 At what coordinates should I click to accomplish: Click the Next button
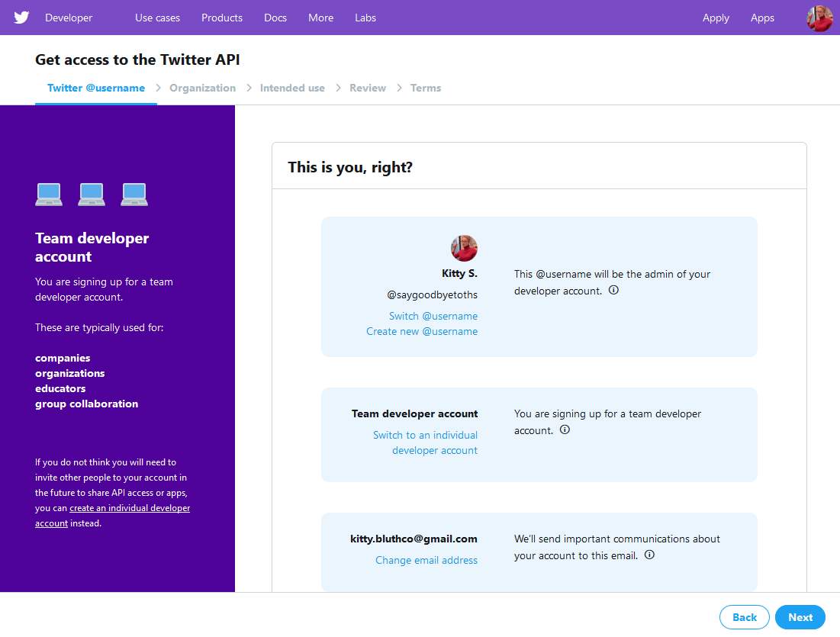click(800, 617)
